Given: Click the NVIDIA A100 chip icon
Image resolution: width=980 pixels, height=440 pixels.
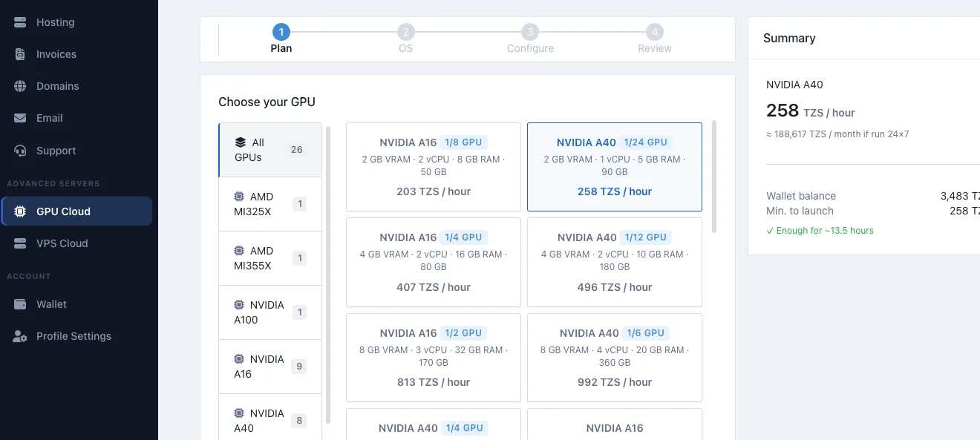Looking at the screenshot, I should point(239,305).
